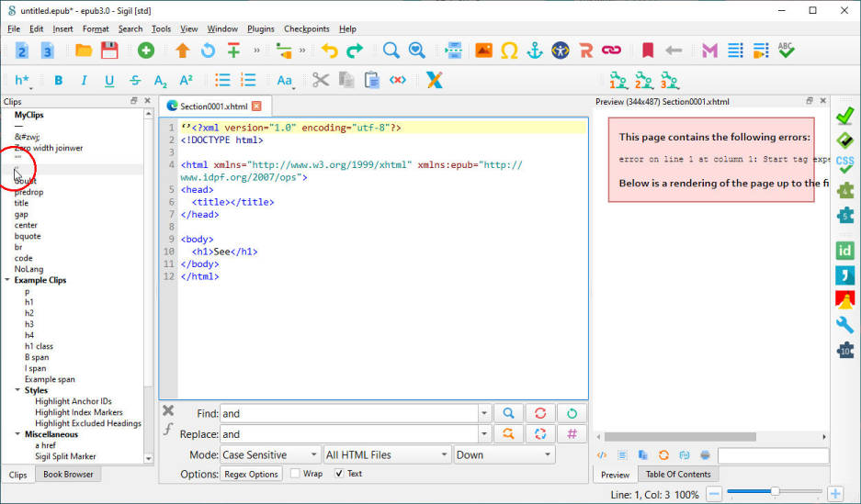Uncheck the Text option checkbox

coord(339,474)
